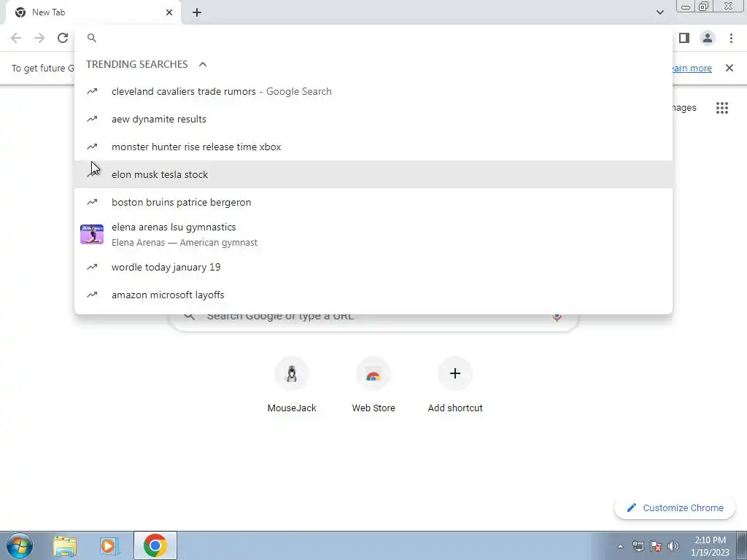Click the Add shortcut plus tile
Viewport: 747px width, 560px height.
tap(455, 385)
